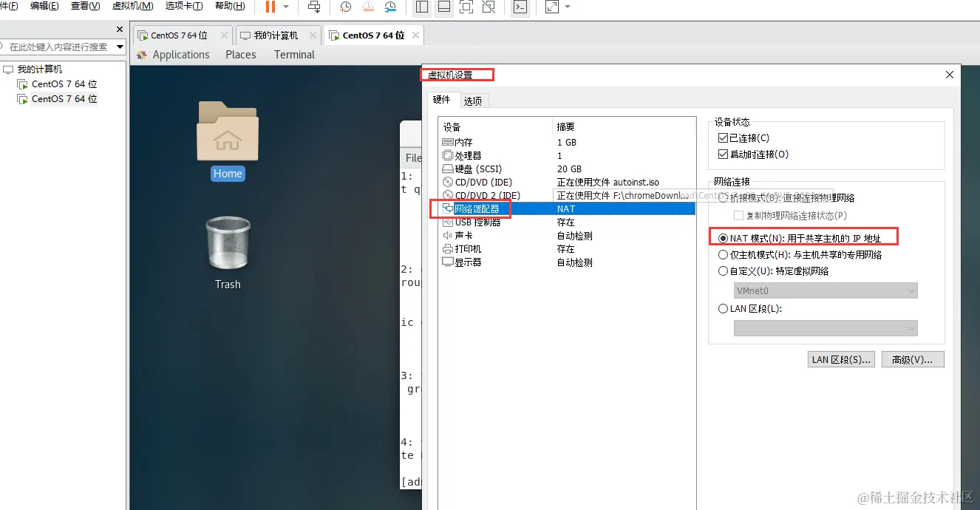Switch to the 选项 tab in VM settings
Screen dimensions: 980x510
[472, 101]
